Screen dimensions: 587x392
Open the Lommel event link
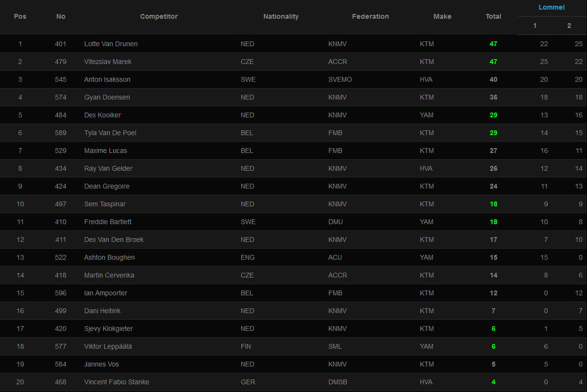551,7
